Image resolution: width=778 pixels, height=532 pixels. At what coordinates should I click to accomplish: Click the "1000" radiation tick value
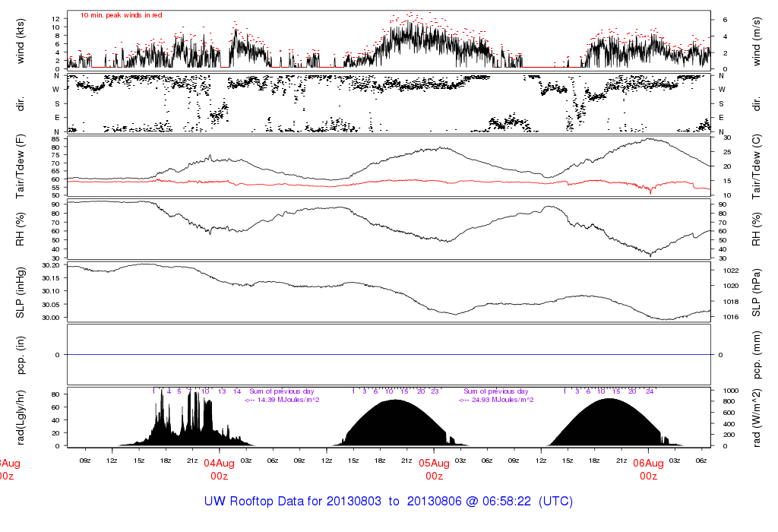(731, 391)
